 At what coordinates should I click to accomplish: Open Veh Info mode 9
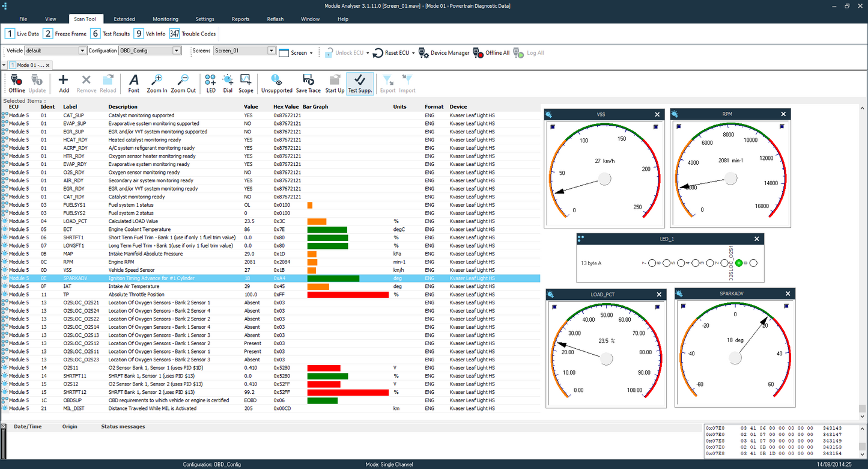coord(150,34)
